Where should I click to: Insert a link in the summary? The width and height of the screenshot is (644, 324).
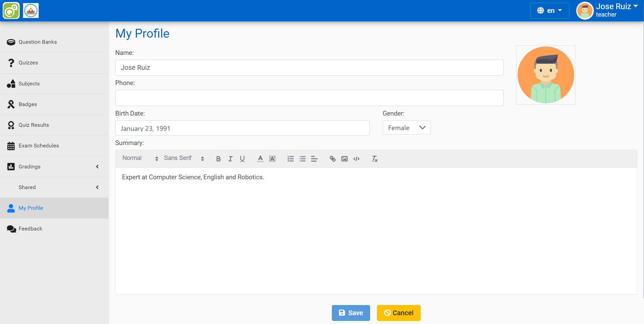(x=333, y=159)
